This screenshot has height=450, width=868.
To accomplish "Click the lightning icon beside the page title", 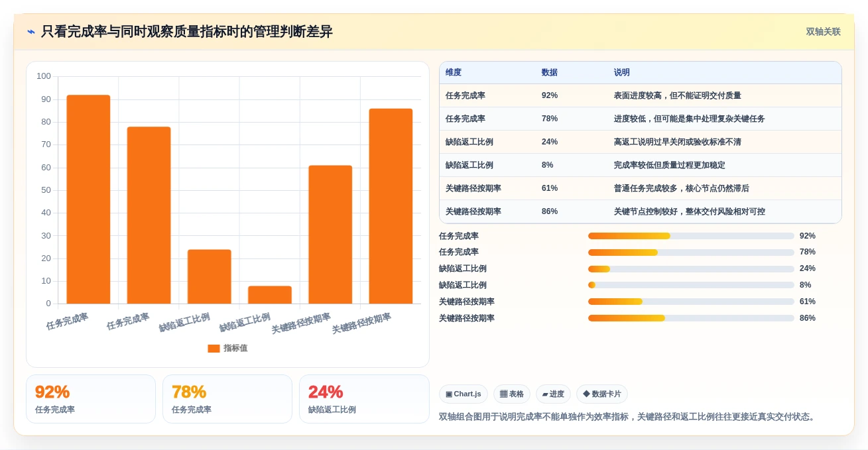I will 31,32.
